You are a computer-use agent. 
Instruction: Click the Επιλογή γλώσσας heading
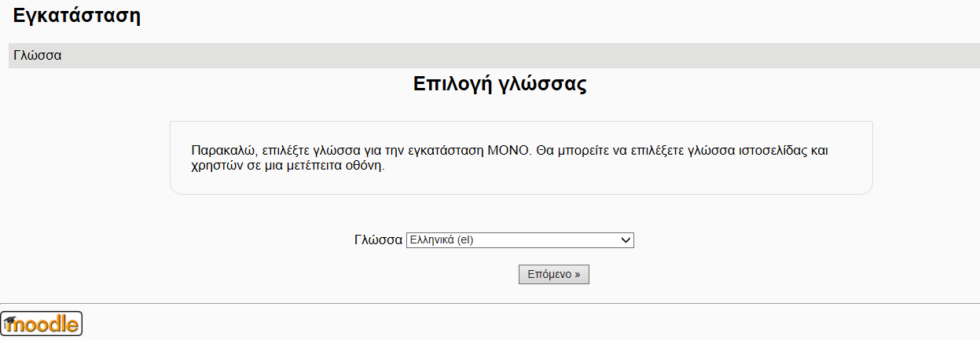(500, 85)
